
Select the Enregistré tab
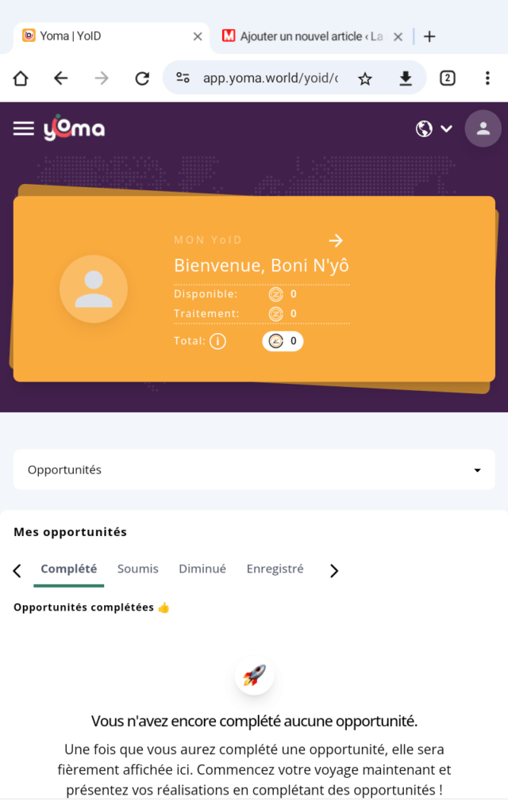275,569
